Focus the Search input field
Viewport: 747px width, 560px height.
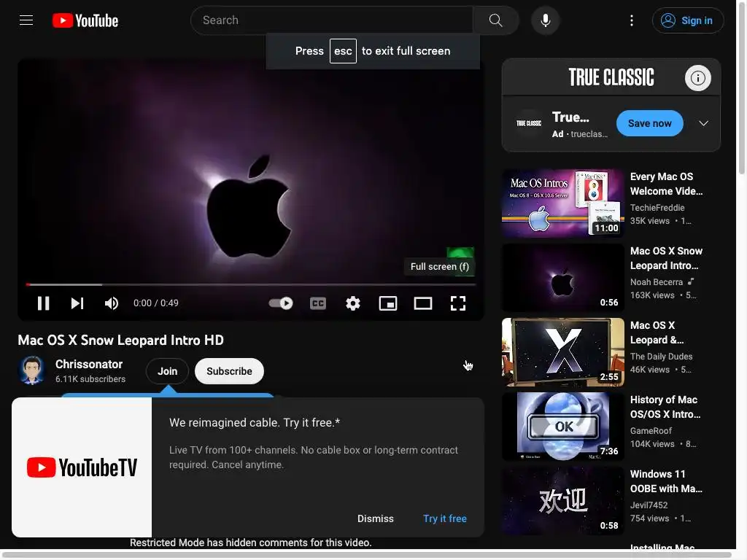coord(332,20)
